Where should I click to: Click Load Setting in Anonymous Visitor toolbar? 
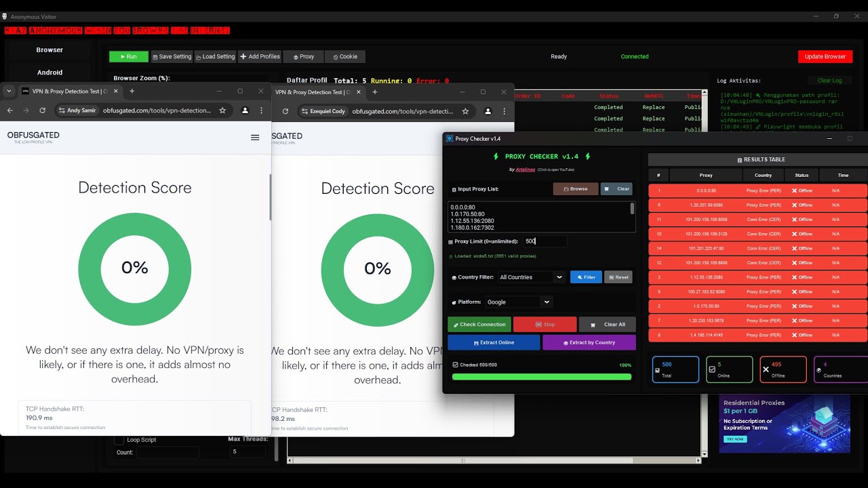[x=216, y=57]
